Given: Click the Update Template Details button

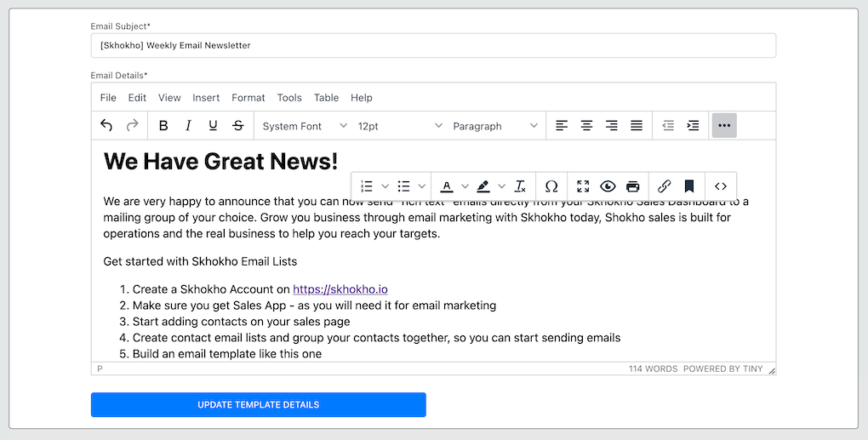Looking at the screenshot, I should pyautogui.click(x=259, y=404).
